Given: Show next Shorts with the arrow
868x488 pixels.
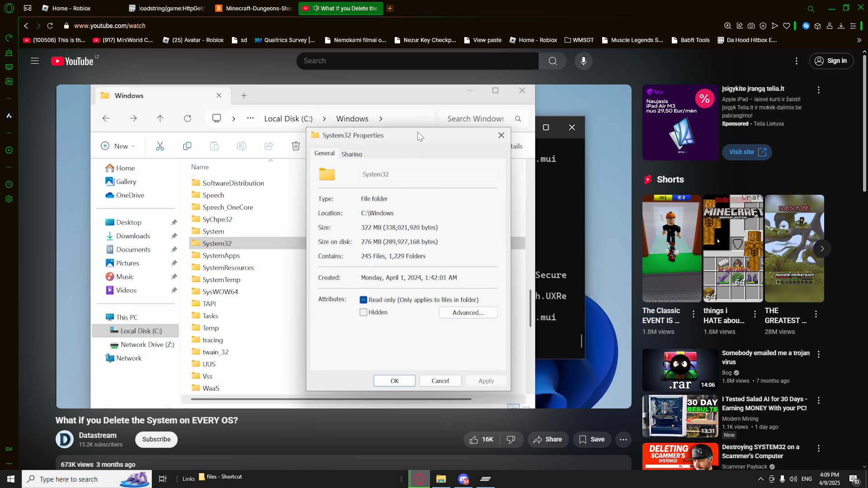Looking at the screenshot, I should tap(822, 249).
